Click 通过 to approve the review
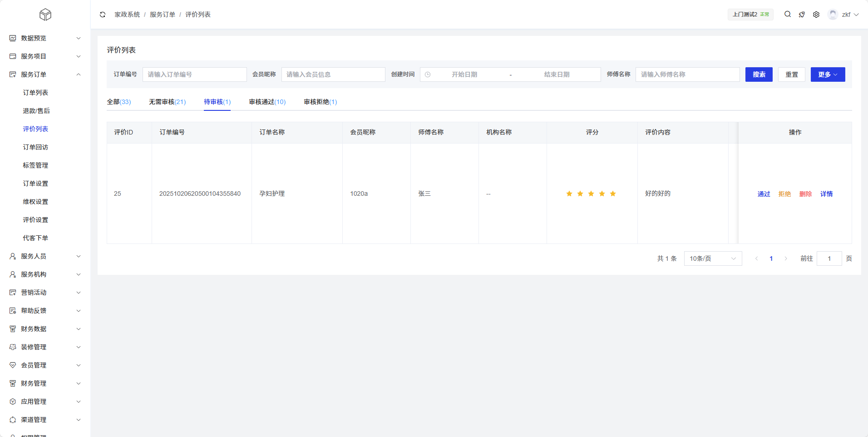 [x=764, y=194]
